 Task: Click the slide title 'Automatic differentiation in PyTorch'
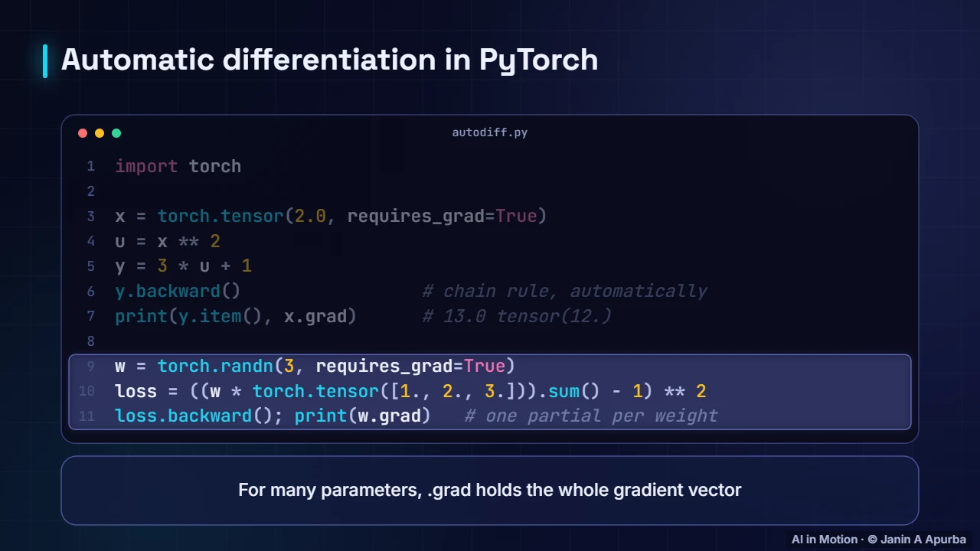point(329,60)
